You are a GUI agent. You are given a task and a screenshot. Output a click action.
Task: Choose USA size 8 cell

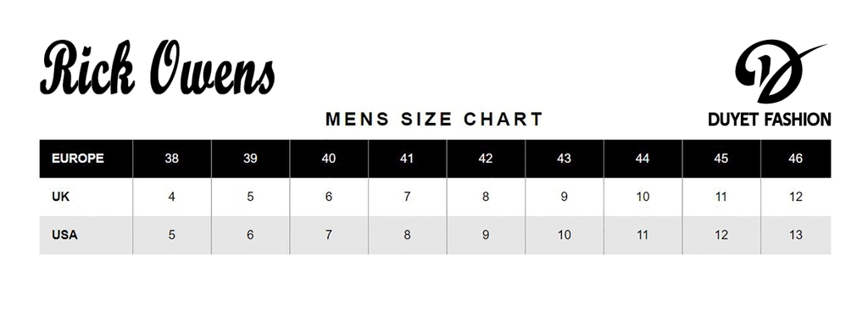click(407, 235)
